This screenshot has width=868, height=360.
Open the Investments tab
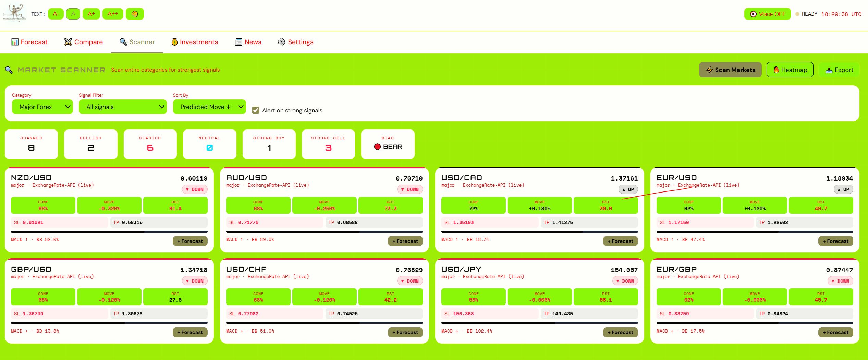[195, 42]
